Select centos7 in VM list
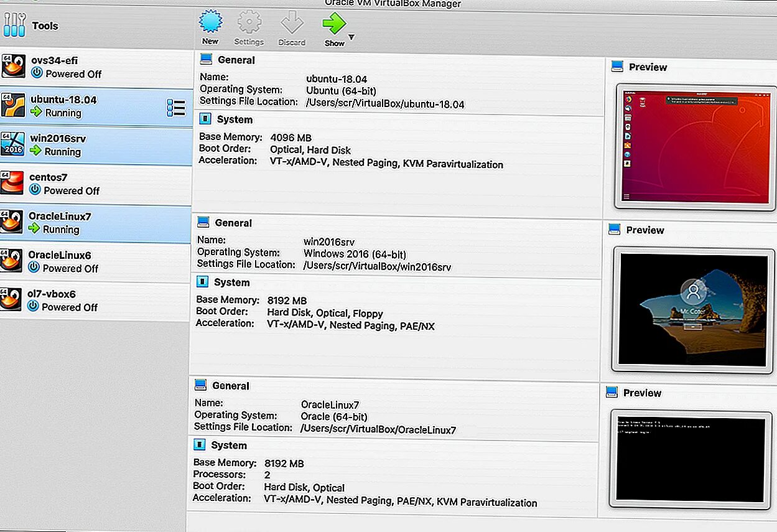Viewport: 777px width, 532px height. tap(96, 185)
